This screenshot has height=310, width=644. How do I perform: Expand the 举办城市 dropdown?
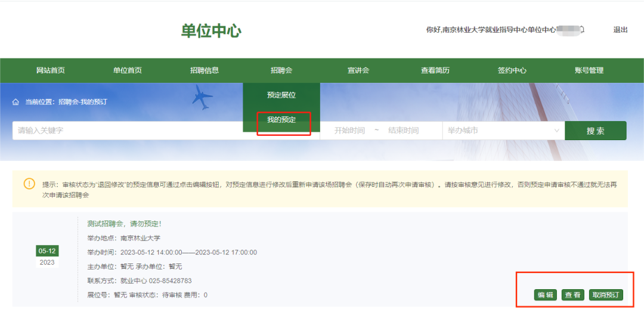(503, 131)
